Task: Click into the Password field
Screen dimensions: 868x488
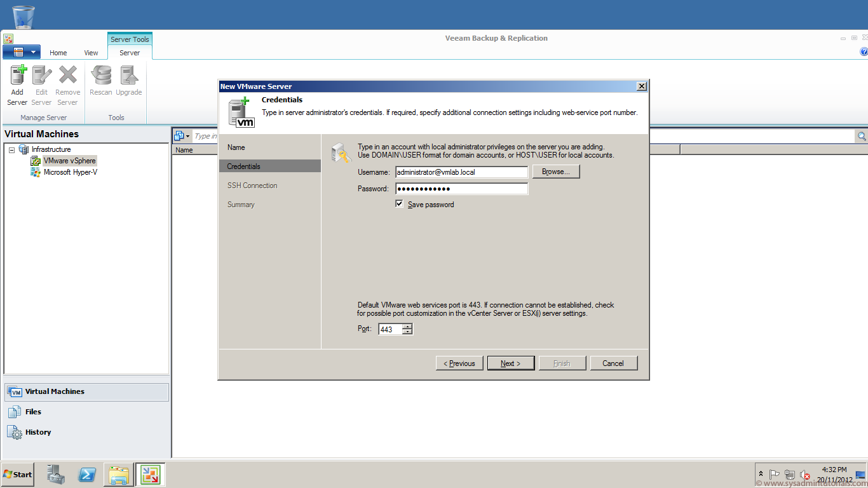Action: pos(462,189)
